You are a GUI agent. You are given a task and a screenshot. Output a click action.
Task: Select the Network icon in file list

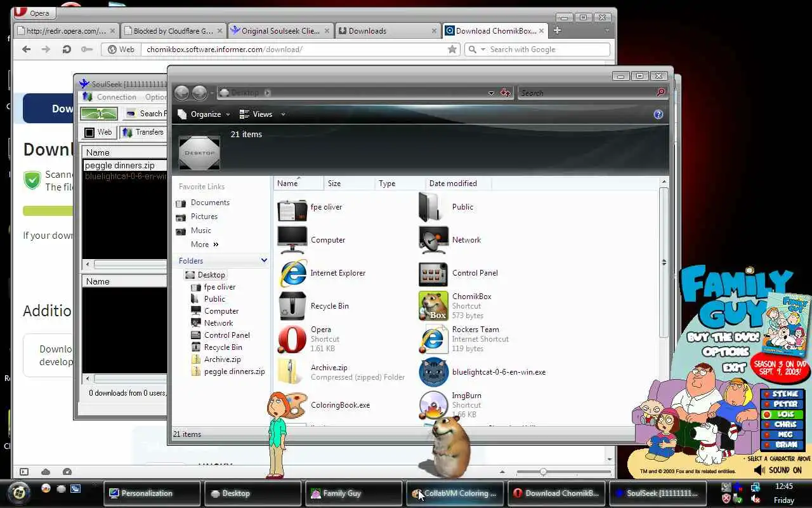[x=434, y=240]
